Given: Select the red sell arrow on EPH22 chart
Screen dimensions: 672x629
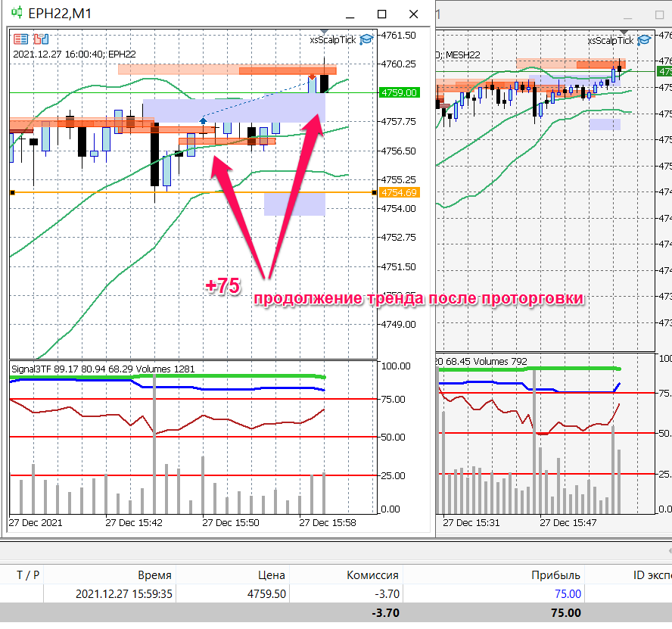Looking at the screenshot, I should (x=313, y=76).
